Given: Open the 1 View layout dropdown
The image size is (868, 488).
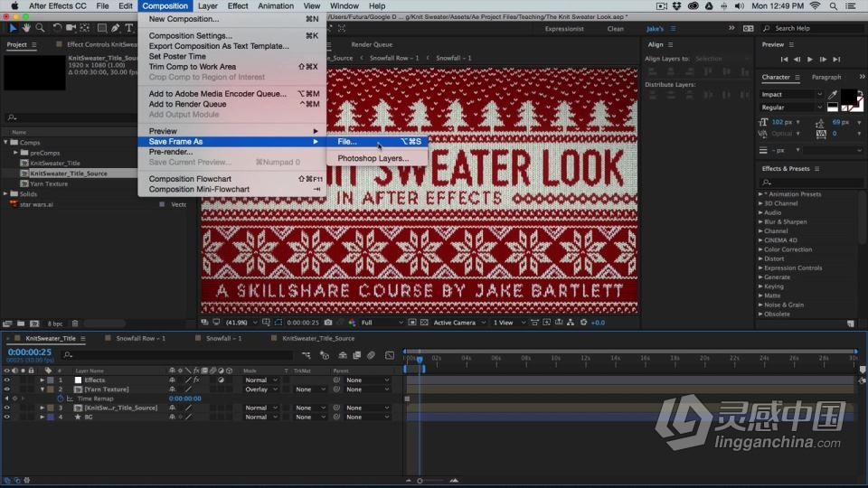Looking at the screenshot, I should [509, 322].
